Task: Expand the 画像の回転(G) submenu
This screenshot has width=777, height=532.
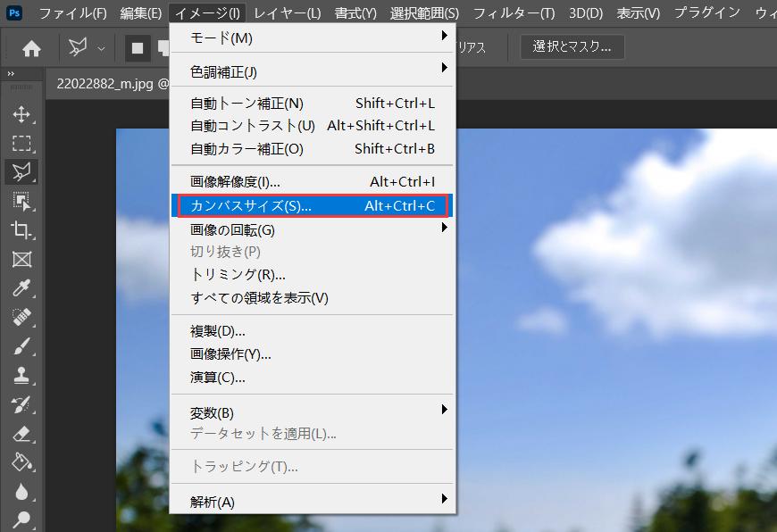Action: (312, 229)
